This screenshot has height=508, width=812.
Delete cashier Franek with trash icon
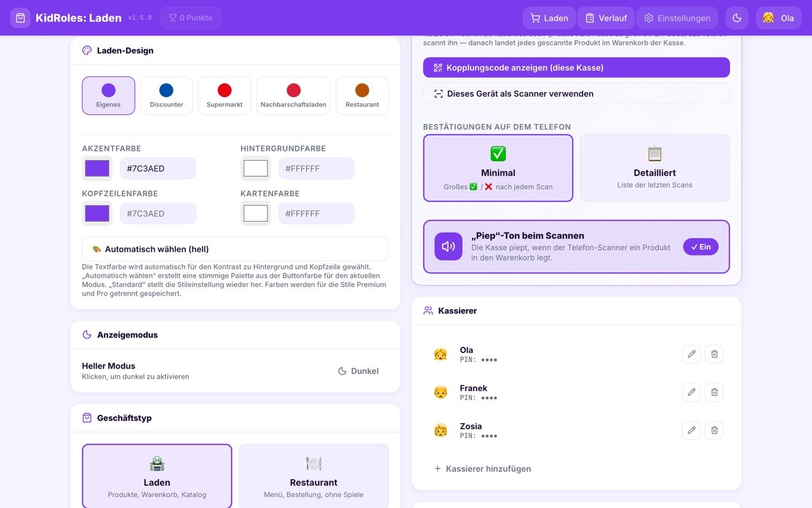point(714,392)
